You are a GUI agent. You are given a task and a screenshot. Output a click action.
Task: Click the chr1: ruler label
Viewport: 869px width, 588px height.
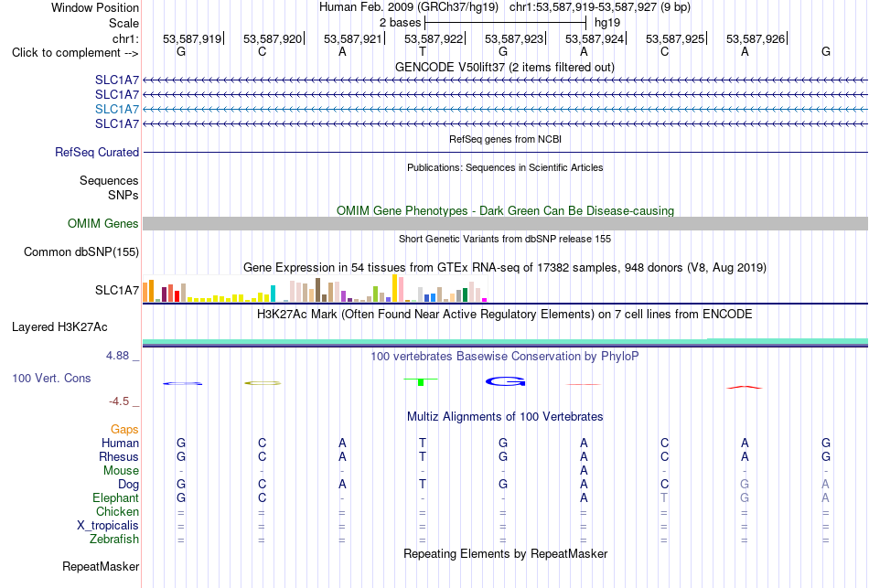tap(125, 38)
